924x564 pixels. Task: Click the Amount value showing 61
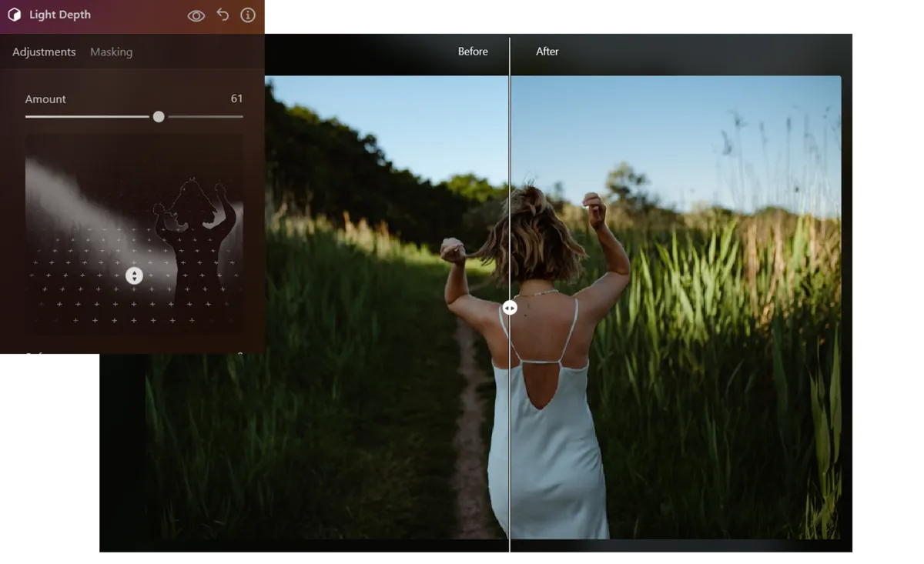coord(236,98)
